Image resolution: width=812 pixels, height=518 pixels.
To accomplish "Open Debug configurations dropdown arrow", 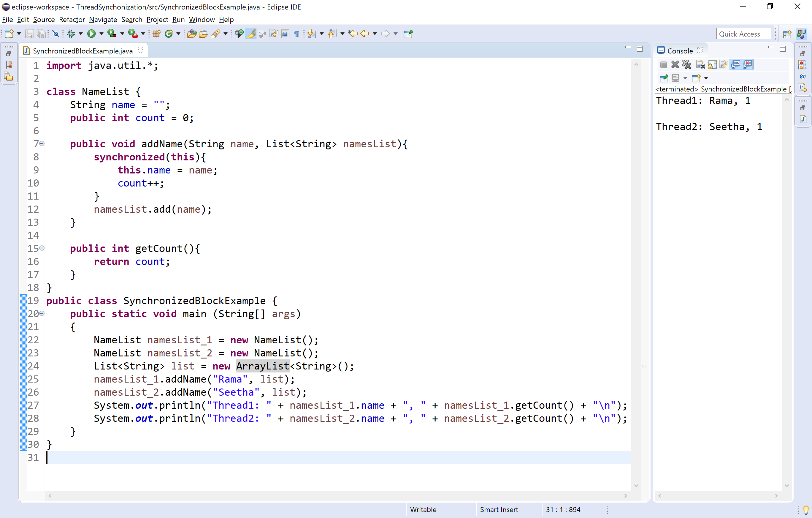I will pos(81,34).
